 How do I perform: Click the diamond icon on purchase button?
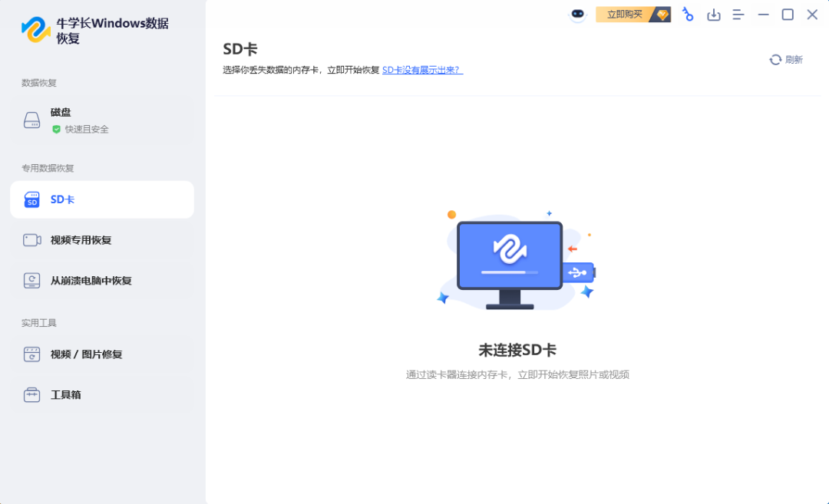(662, 15)
